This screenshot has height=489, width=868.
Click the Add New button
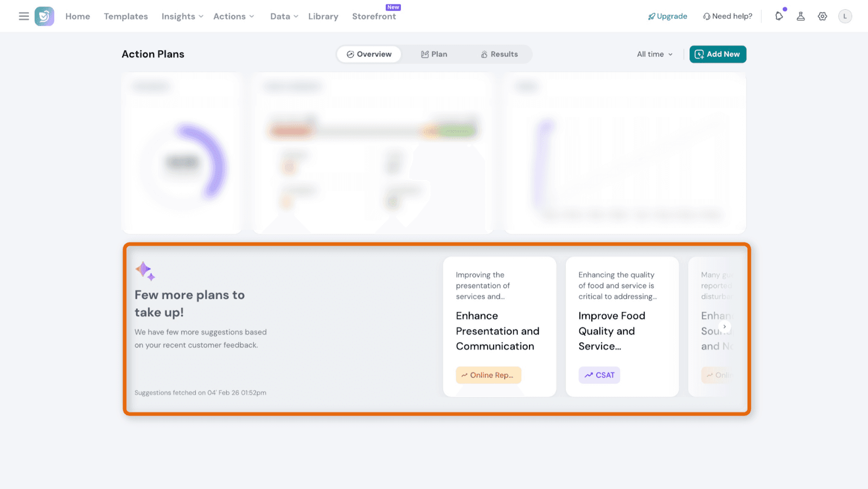click(718, 54)
